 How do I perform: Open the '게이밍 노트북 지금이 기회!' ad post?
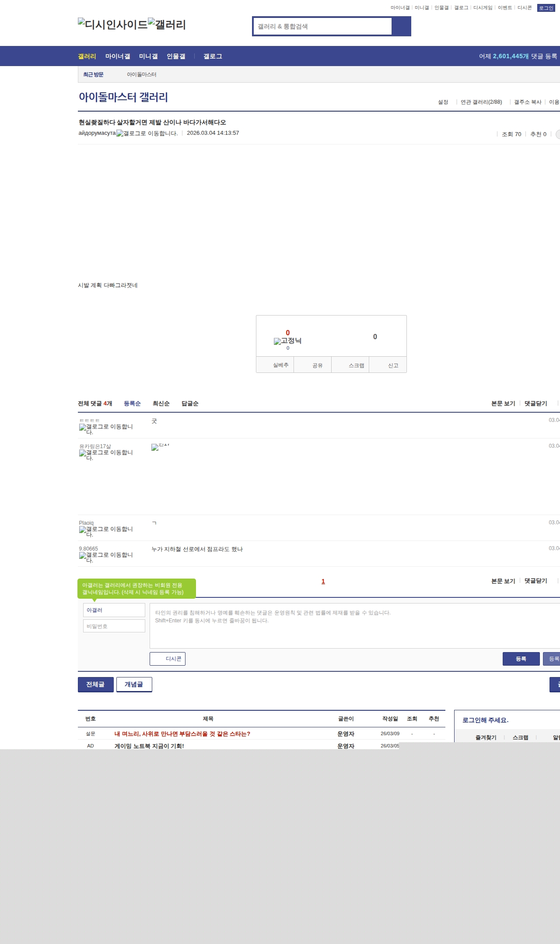(149, 746)
